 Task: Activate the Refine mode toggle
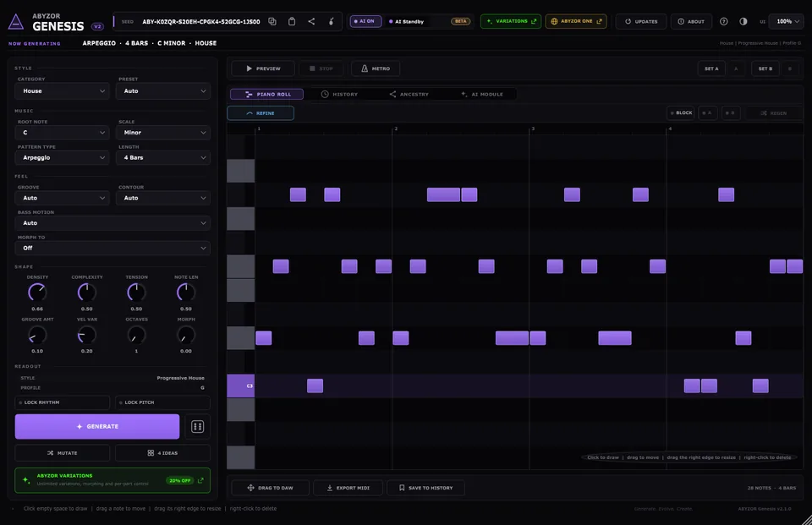point(261,113)
